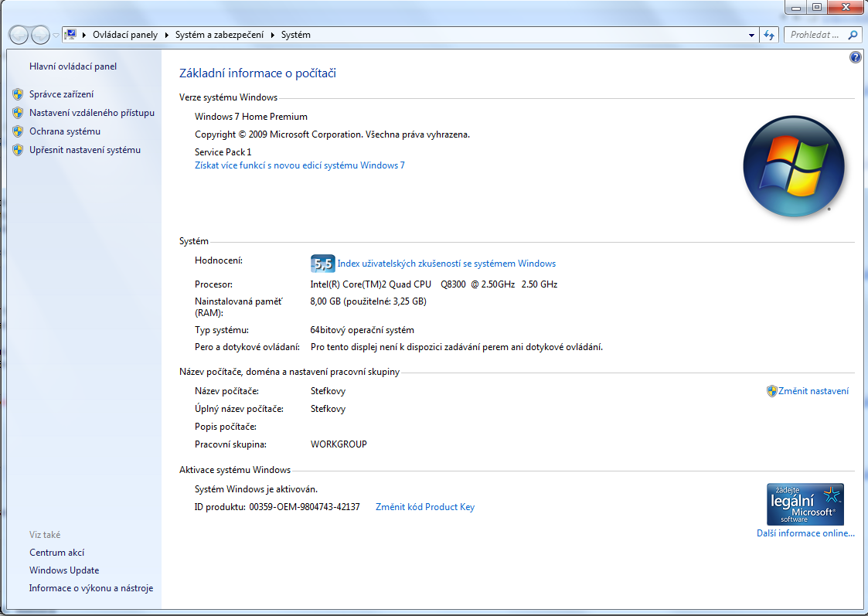The image size is (868, 616).
Task: Click processor value Intel Core2 Quad Q8300
Action: pyautogui.click(x=434, y=284)
